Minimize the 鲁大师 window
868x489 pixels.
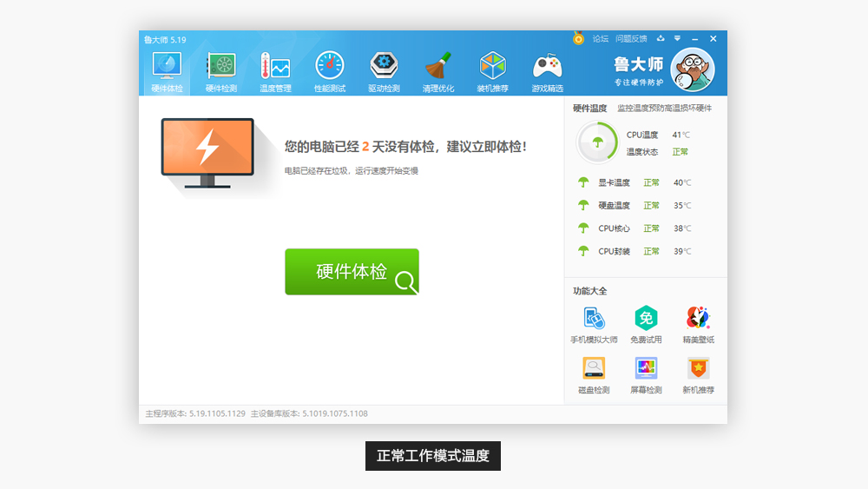tap(694, 39)
